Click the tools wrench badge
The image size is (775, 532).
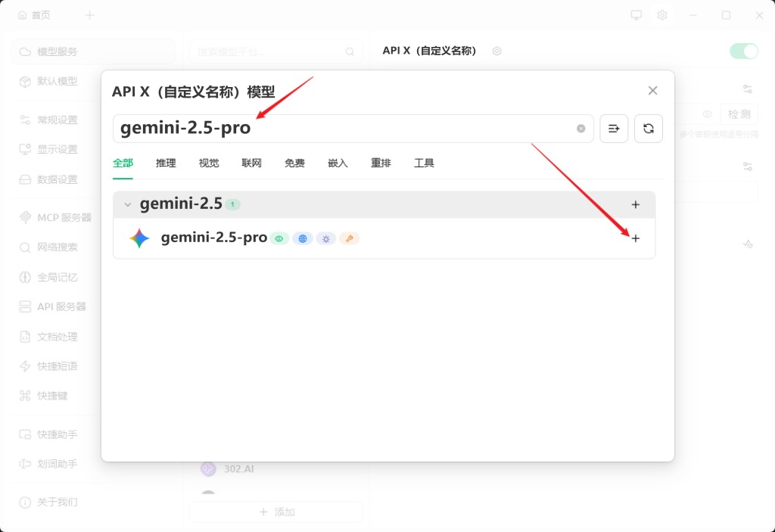point(349,239)
